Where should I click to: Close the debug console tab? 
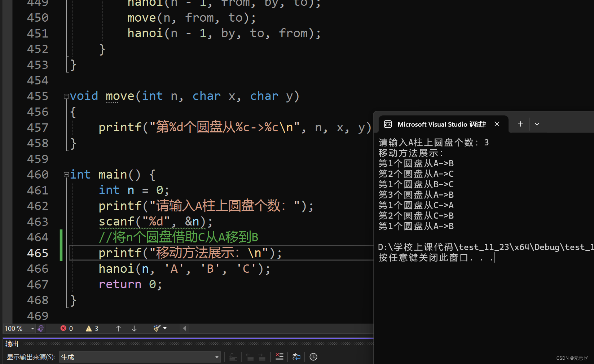[x=497, y=124]
